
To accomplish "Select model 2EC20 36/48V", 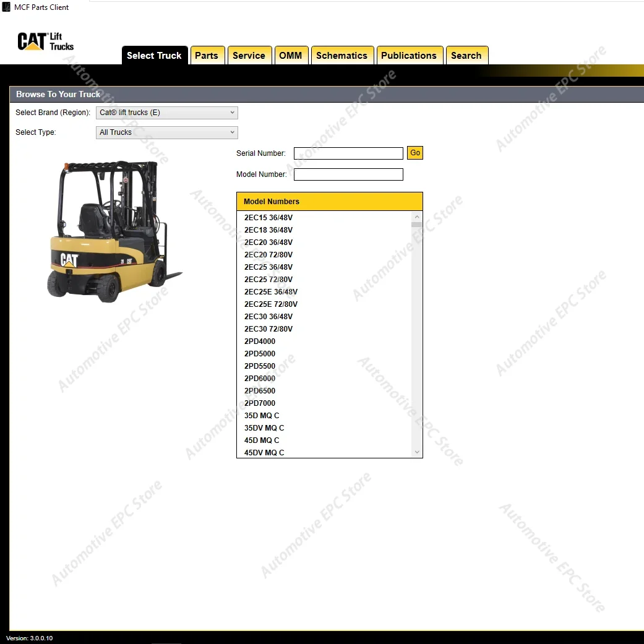I will coord(268,243).
